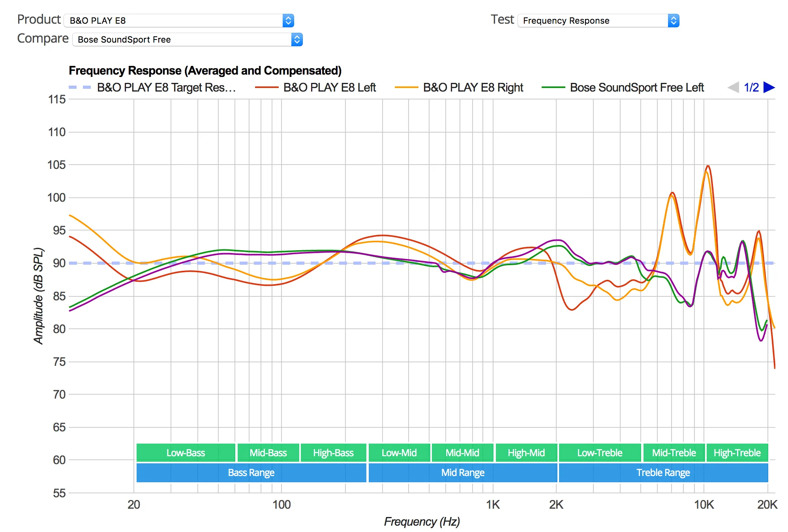Open the Test dropdown showing Frequency Response
This screenshot has width=788, height=532.
(x=598, y=21)
